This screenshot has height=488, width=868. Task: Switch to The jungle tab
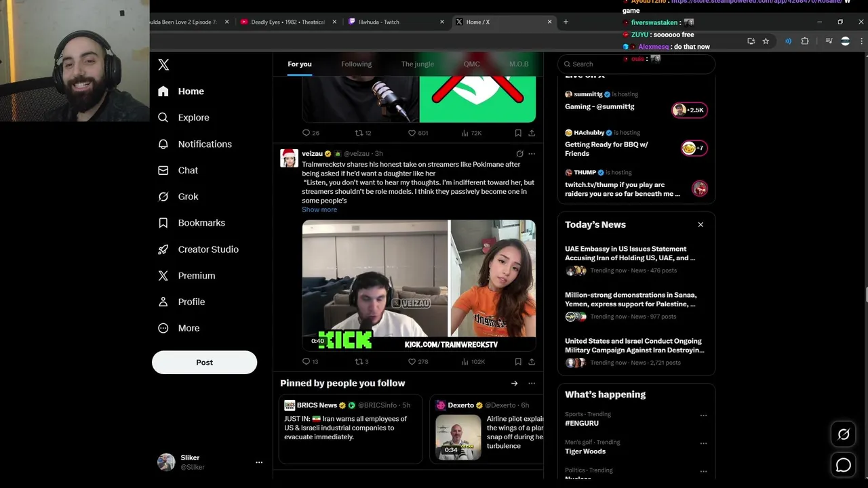pos(418,64)
